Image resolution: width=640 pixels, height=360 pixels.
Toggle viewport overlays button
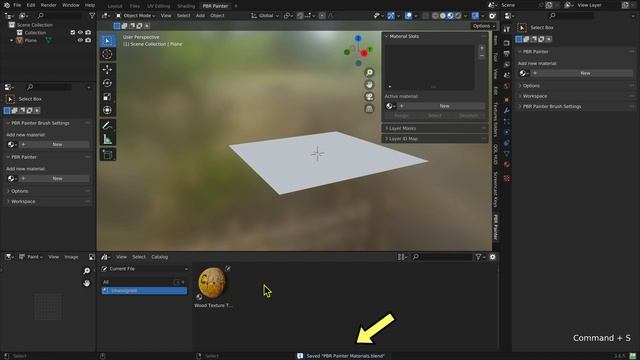pyautogui.click(x=409, y=16)
